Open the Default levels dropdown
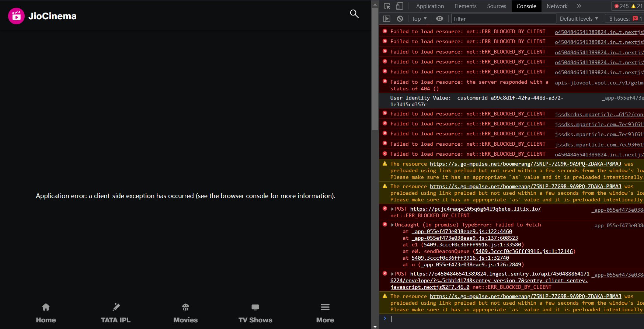Screen dimensions: 644x329 coord(579,18)
